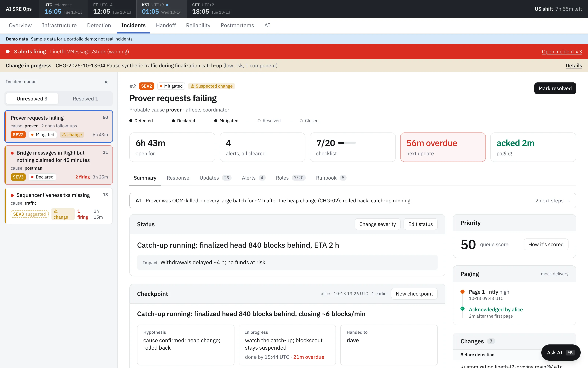
Task: Expand the 2 next steps arrow
Action: [553, 201]
